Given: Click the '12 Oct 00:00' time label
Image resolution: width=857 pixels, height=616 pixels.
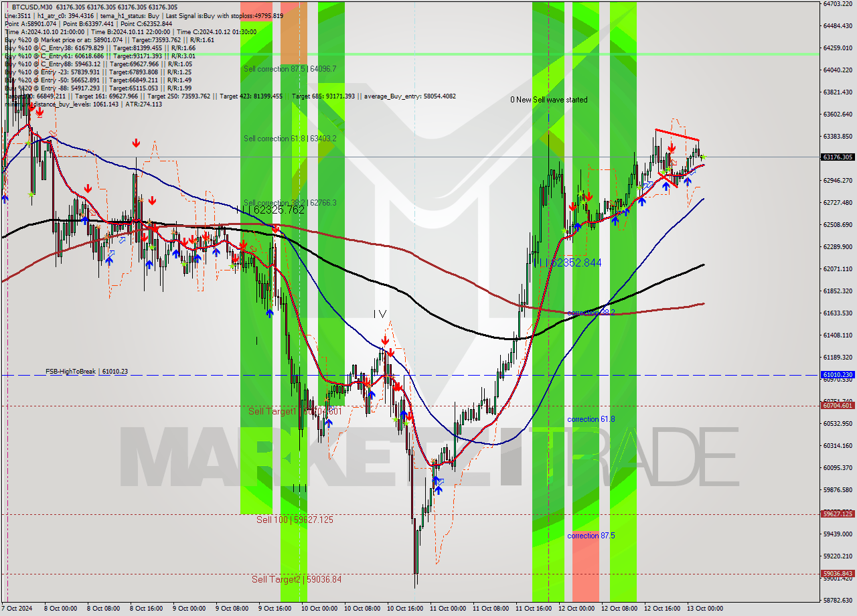Looking at the screenshot, I should 576,609.
